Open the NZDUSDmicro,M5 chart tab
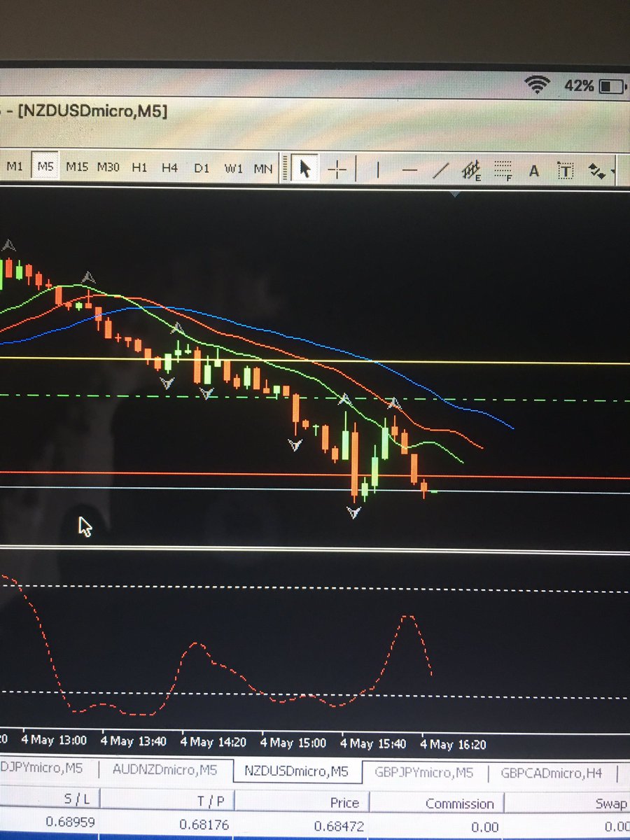Image resolution: width=630 pixels, height=840 pixels. [x=296, y=771]
